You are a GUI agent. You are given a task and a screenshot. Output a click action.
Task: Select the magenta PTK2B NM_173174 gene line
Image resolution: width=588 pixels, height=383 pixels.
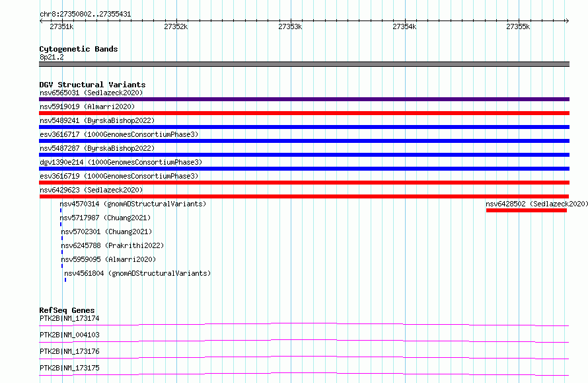tap(304, 324)
